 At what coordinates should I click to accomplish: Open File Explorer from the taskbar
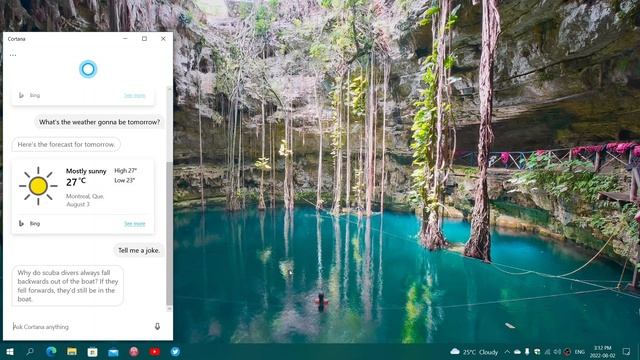tap(72, 351)
